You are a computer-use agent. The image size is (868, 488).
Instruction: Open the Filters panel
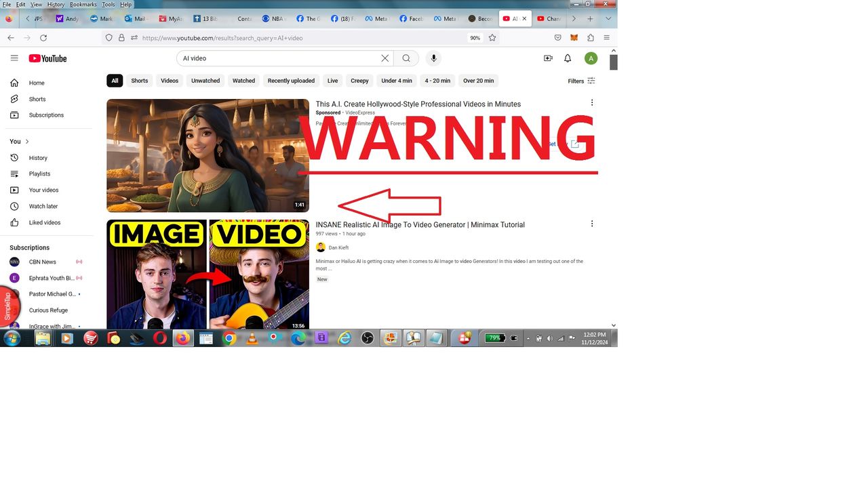[x=581, y=81]
